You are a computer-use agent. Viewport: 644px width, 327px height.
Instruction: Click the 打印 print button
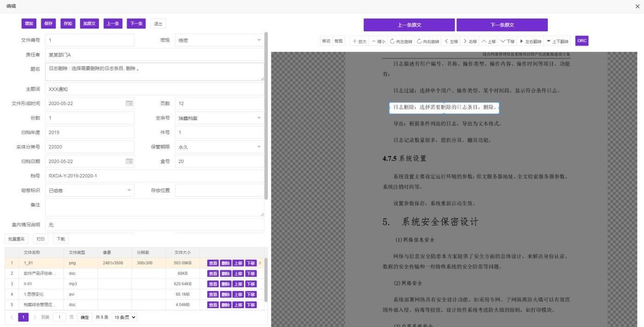click(41, 239)
